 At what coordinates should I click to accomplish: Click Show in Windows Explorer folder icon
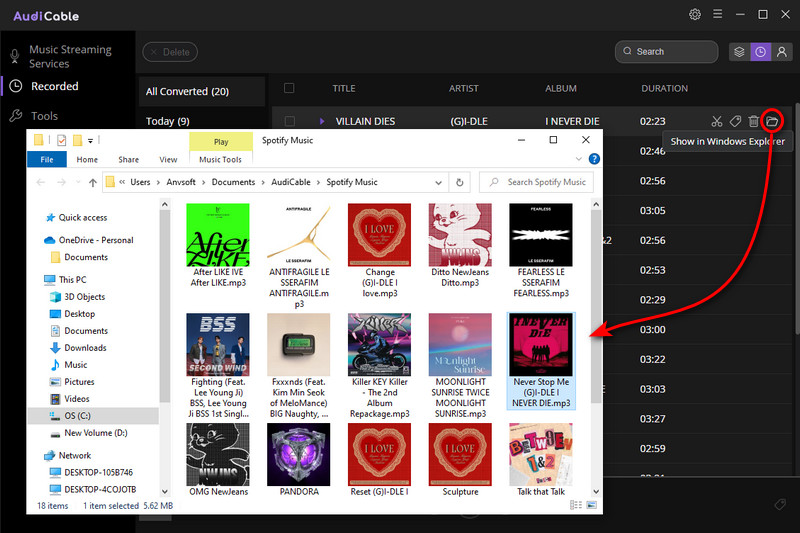tap(771, 121)
